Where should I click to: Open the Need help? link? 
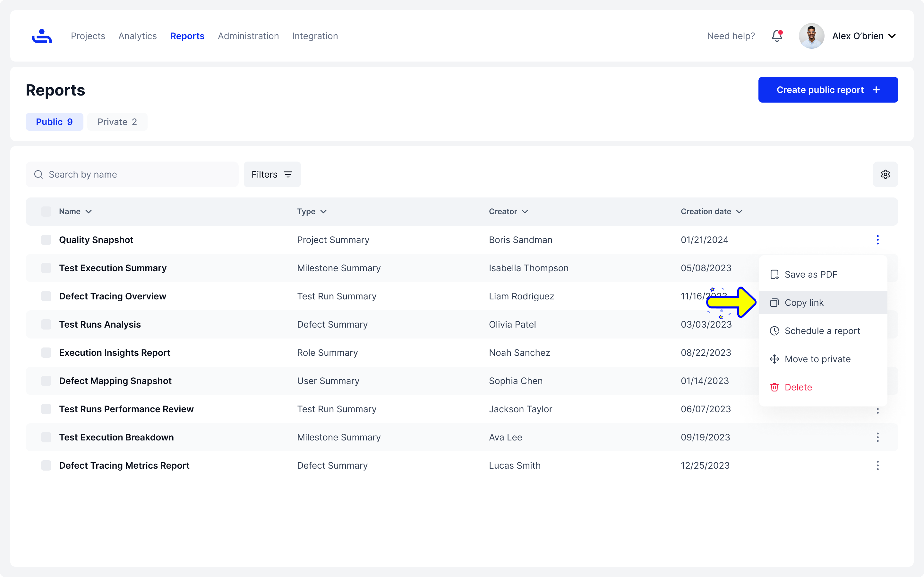click(x=731, y=36)
